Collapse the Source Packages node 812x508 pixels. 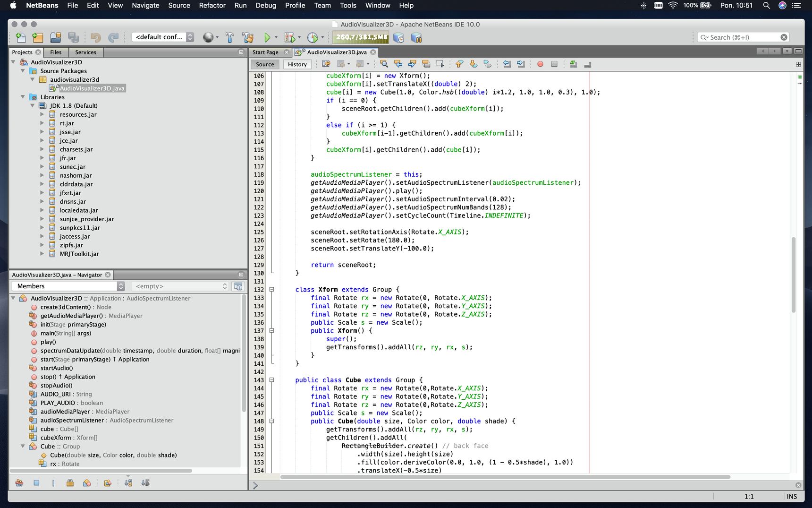pos(23,71)
